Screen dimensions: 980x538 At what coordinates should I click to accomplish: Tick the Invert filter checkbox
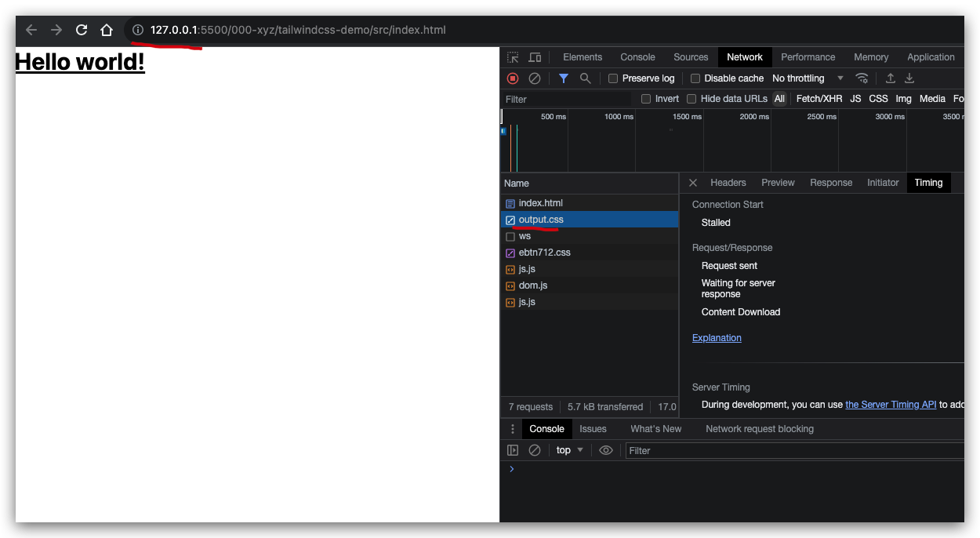coord(646,99)
